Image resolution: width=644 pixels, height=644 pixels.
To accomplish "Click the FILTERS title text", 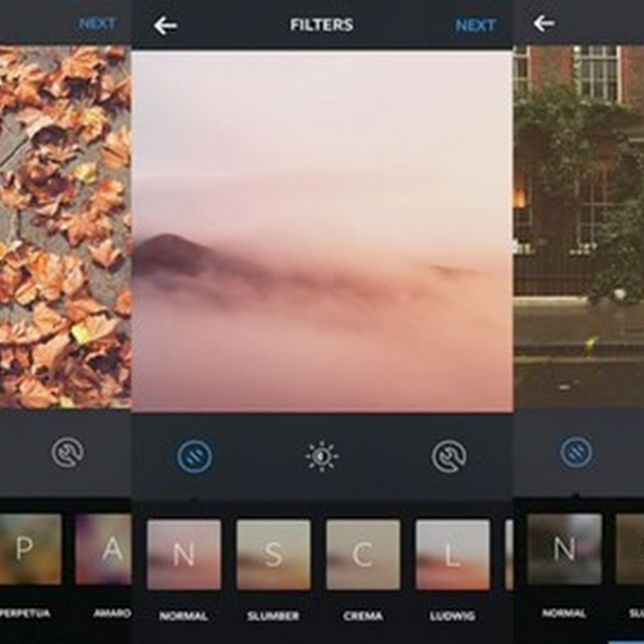I will tap(321, 25).
